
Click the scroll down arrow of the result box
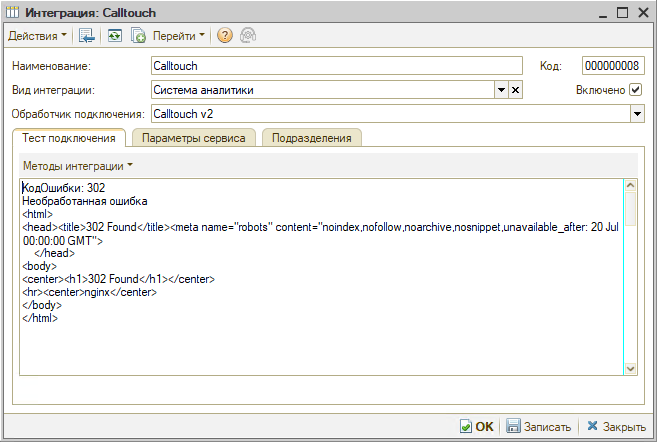631,369
